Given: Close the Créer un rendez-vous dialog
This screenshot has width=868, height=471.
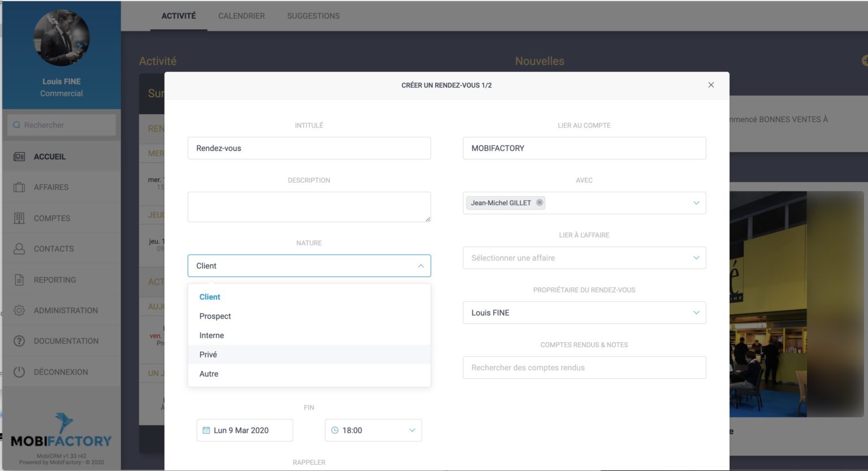Looking at the screenshot, I should [x=711, y=85].
